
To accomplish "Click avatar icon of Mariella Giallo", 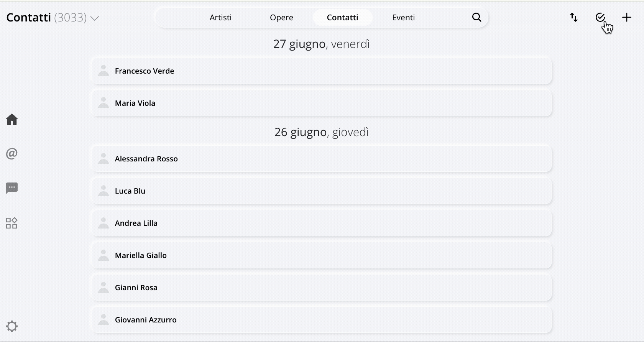I will point(103,255).
